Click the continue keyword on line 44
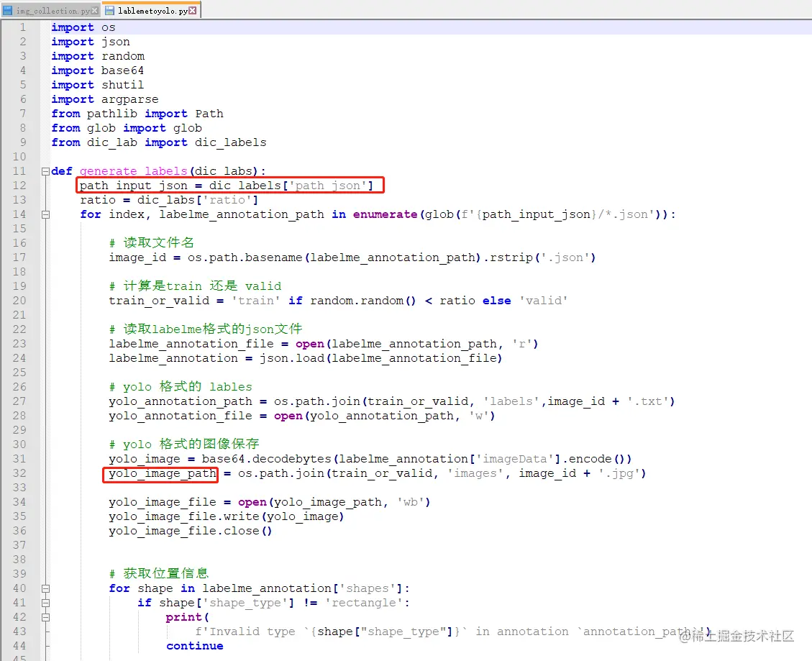 click(x=195, y=646)
